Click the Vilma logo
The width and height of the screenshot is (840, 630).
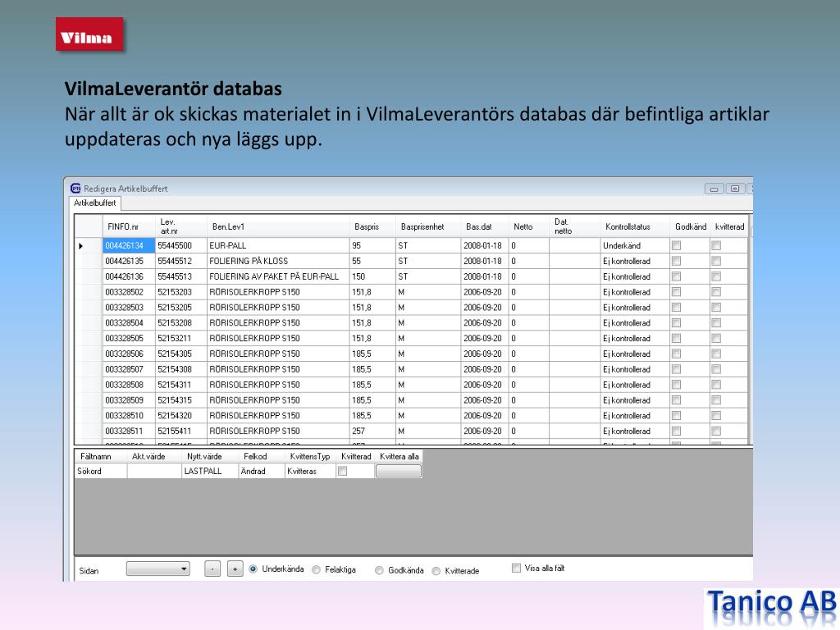click(x=89, y=34)
